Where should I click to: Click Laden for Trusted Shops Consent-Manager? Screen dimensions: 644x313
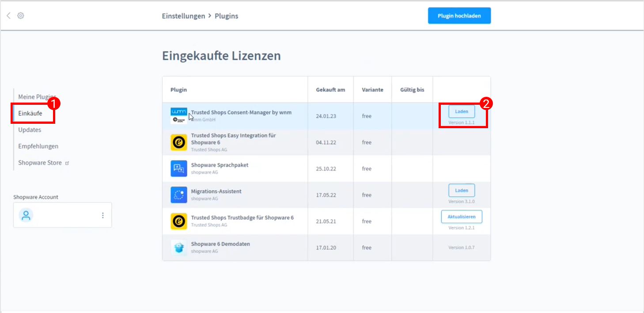pos(462,111)
